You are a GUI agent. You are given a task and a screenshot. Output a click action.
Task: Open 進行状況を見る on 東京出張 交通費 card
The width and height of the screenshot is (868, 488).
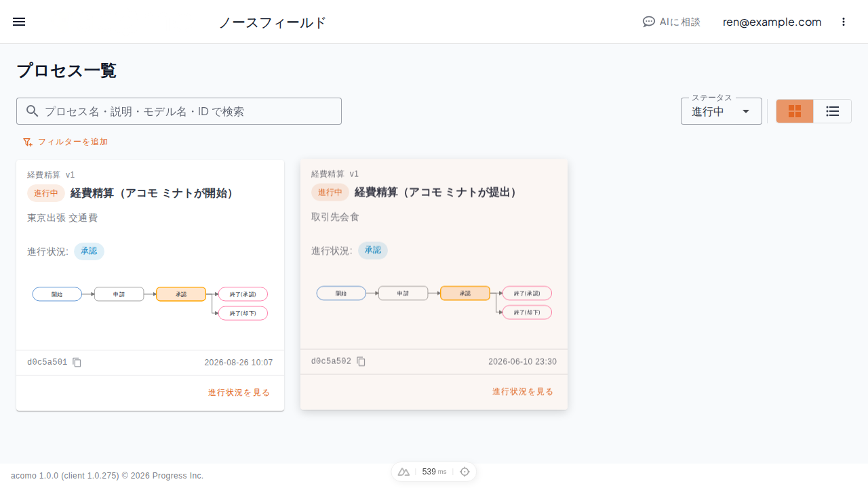pos(239,392)
